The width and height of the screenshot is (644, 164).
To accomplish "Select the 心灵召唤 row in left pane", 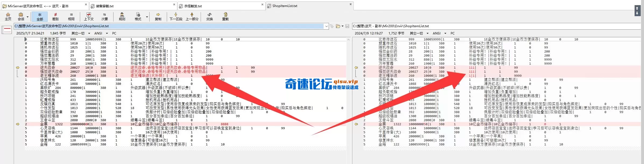I will (180, 128).
